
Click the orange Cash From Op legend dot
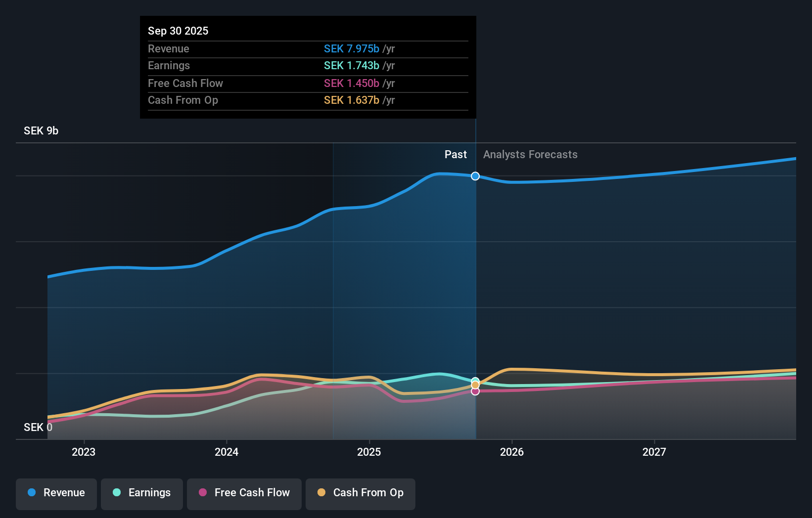[x=321, y=493]
